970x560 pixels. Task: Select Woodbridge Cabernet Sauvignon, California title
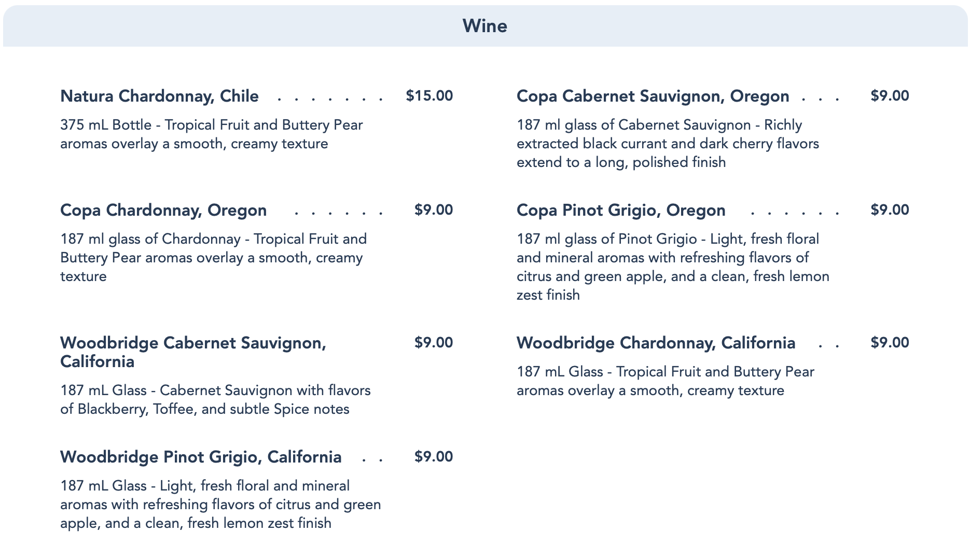[193, 352]
